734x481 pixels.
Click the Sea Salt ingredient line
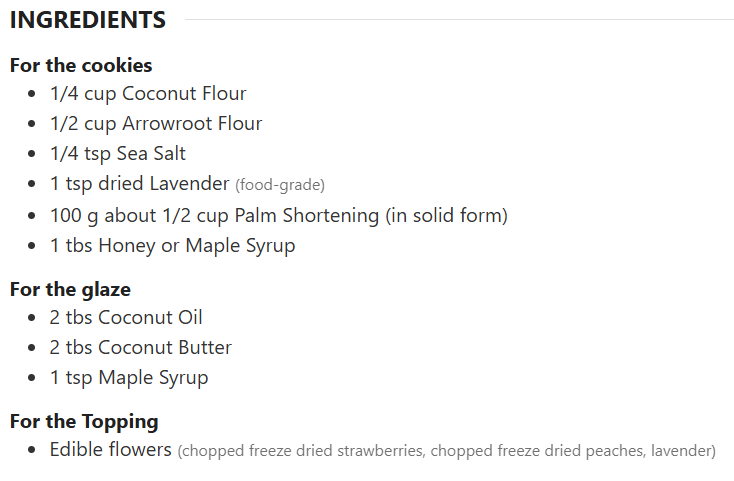pyautogui.click(x=118, y=154)
